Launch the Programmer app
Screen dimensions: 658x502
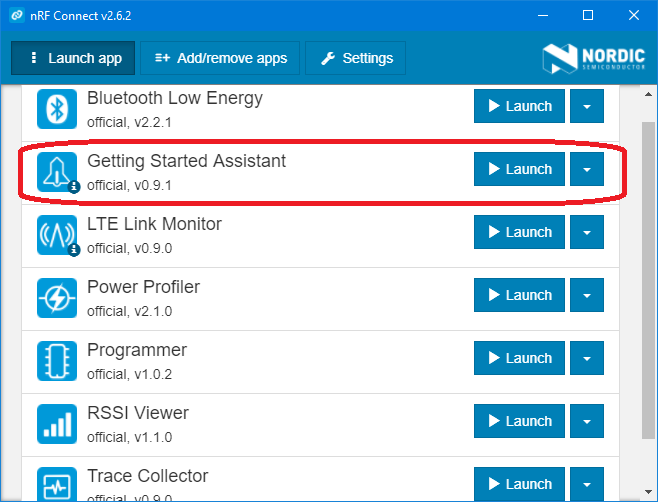coord(519,359)
